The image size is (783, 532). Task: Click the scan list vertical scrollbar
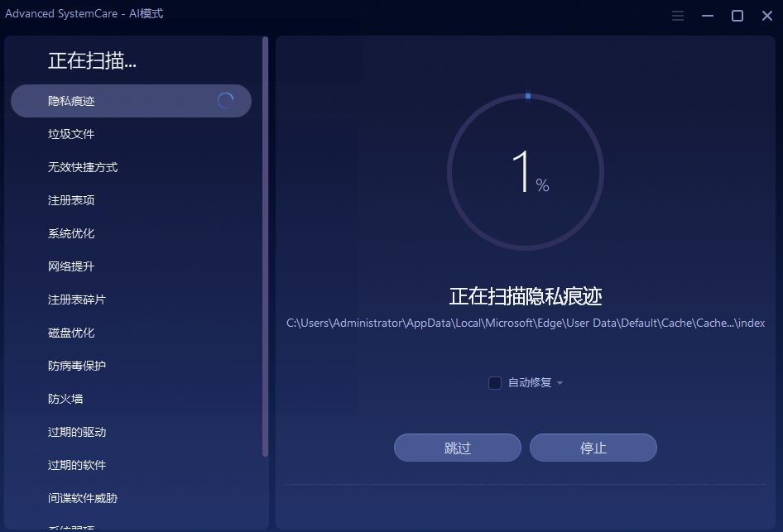pyautogui.click(x=265, y=248)
